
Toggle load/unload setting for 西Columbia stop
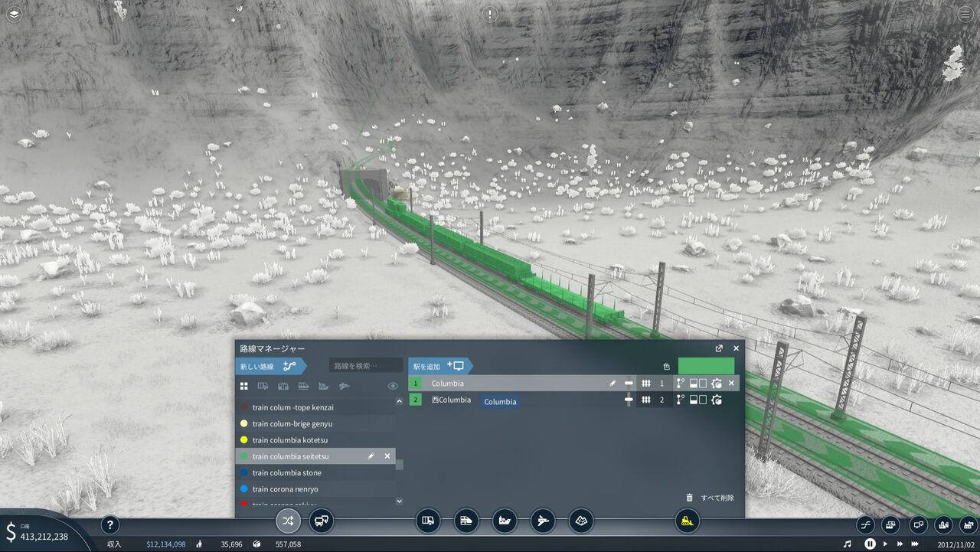pyautogui.click(x=698, y=400)
